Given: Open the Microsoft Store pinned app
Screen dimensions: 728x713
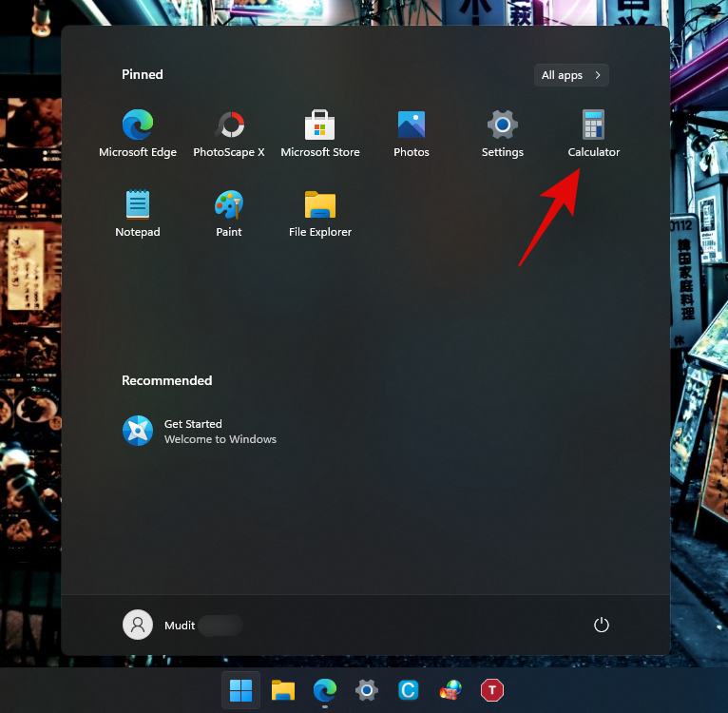Looking at the screenshot, I should click(x=320, y=133).
